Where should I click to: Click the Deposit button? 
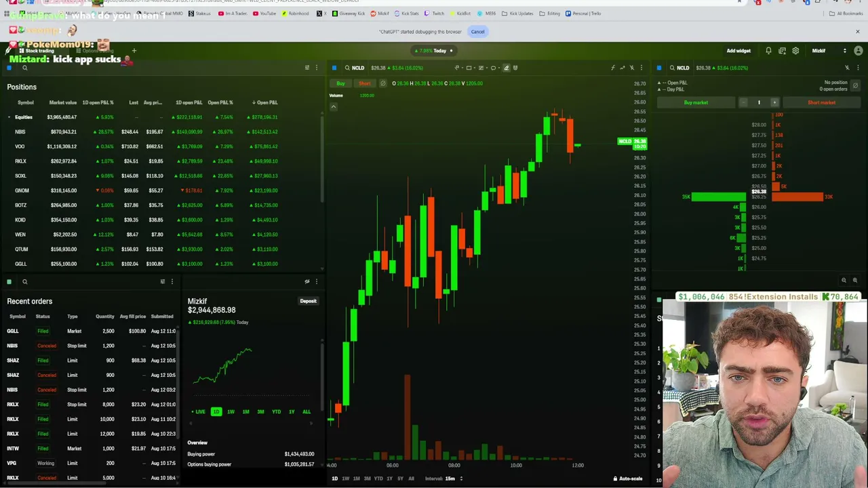coord(309,301)
